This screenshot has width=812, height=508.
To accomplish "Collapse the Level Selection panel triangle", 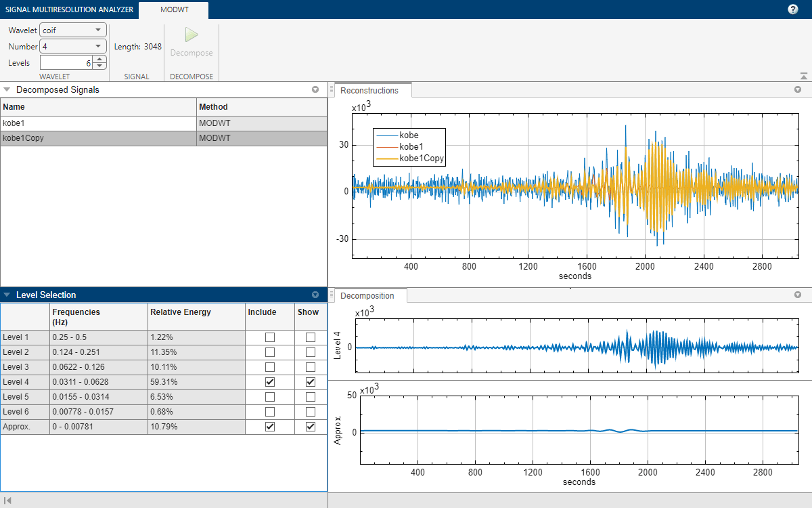I will pyautogui.click(x=7, y=295).
